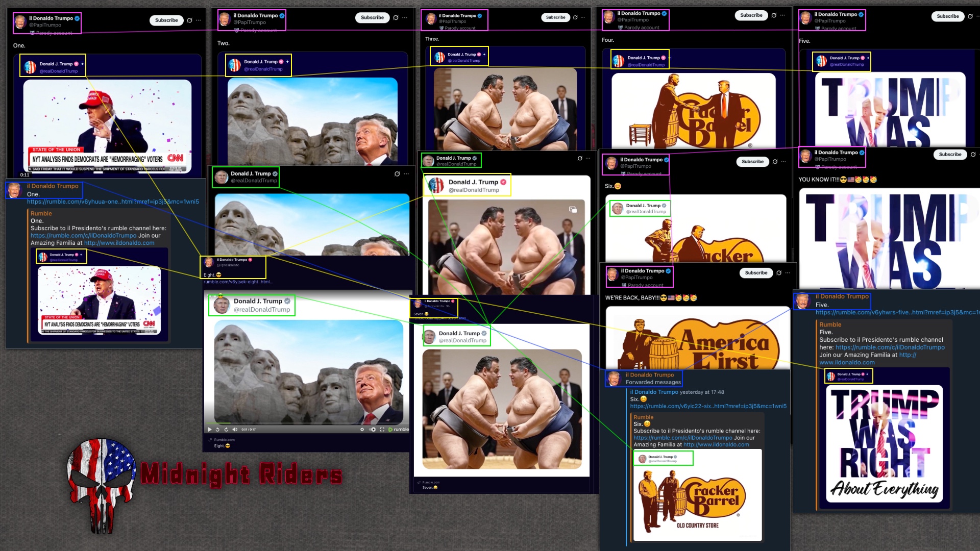
Task: Open the CNN confetti video in 'One.' post
Action: pyautogui.click(x=107, y=127)
